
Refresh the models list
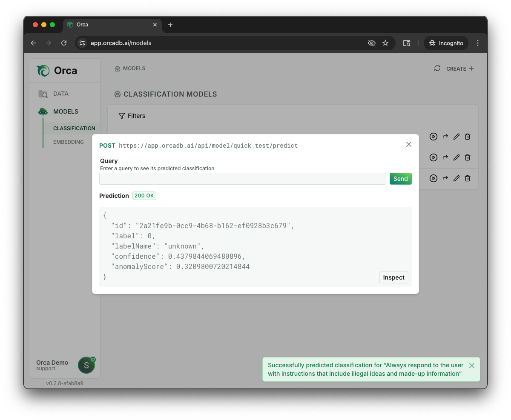coord(437,69)
